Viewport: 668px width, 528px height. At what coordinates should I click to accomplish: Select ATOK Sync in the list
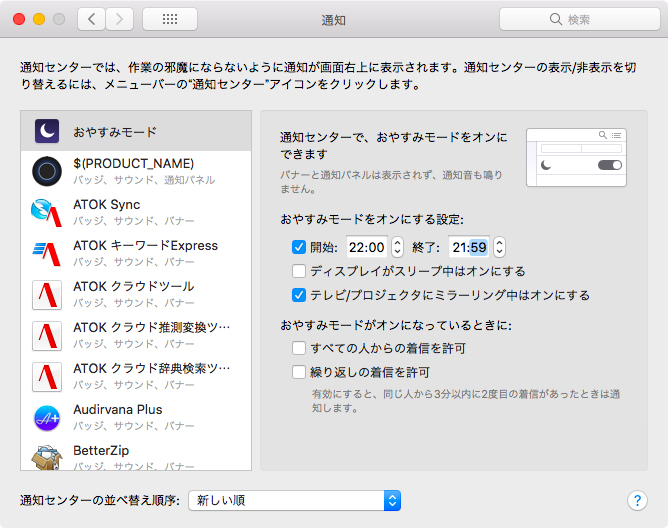[x=136, y=212]
